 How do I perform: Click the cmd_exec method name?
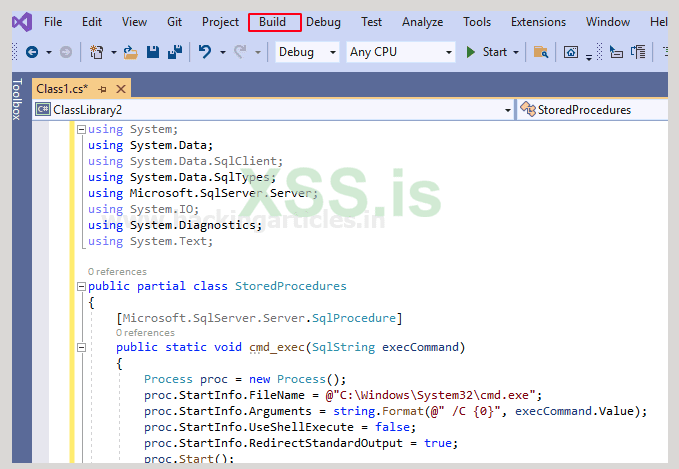[277, 347]
